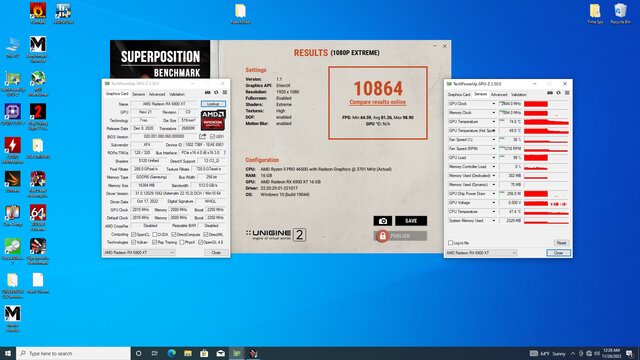640x360 pixels.
Task: Open the New folder at desktop top center
Action: (240, 13)
